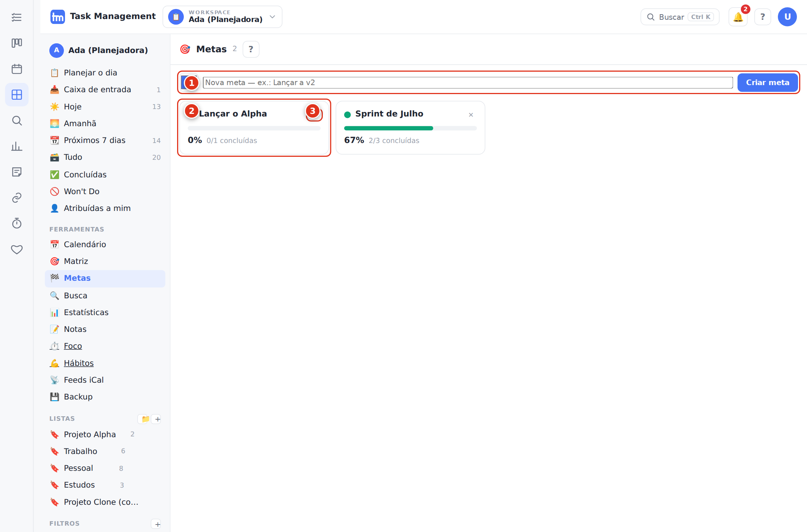Image resolution: width=807 pixels, height=532 pixels.
Task: Open the Metas help question button
Action: pyautogui.click(x=251, y=49)
